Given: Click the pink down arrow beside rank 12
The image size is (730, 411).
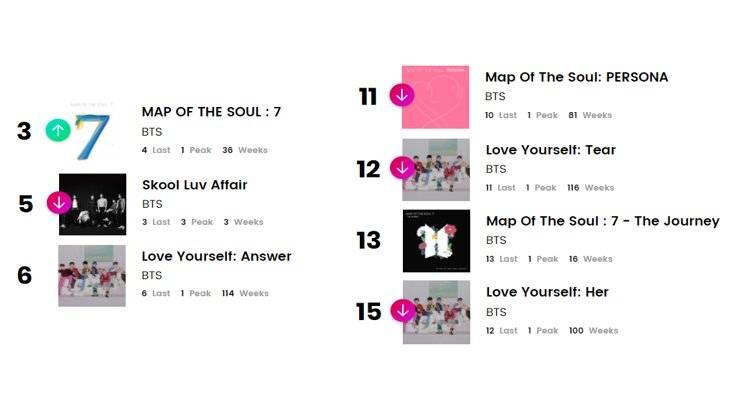Looking at the screenshot, I should tap(403, 168).
